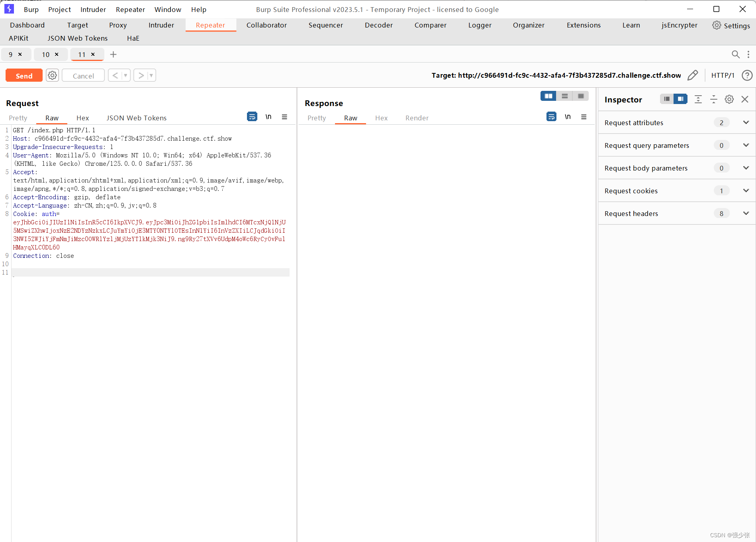Minimize the Burp Suite window
This screenshot has width=756, height=542.
pyautogui.click(x=690, y=9)
